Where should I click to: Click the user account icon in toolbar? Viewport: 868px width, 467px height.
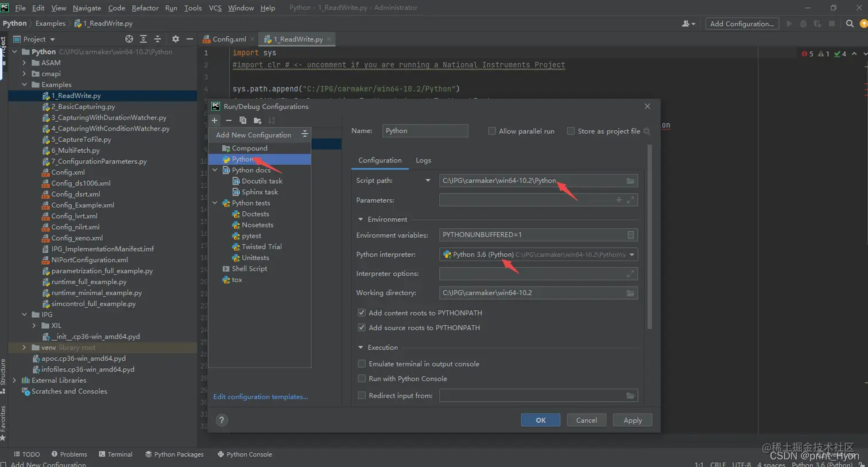[x=688, y=24]
